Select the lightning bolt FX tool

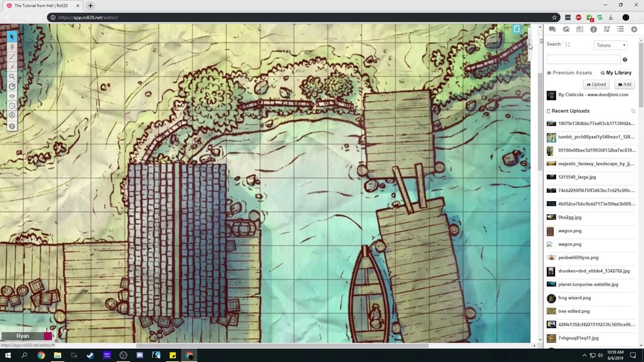pyautogui.click(x=12, y=66)
